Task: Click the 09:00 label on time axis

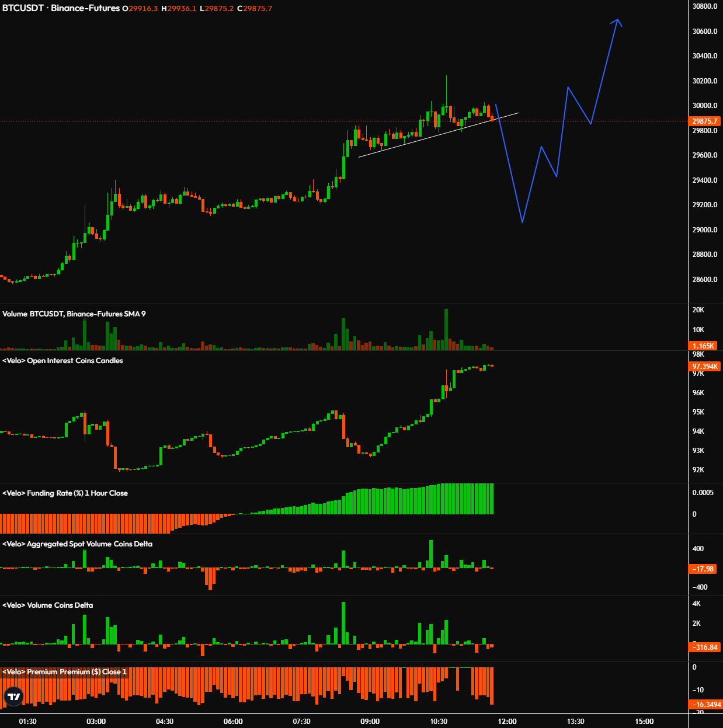Action: [x=370, y=722]
